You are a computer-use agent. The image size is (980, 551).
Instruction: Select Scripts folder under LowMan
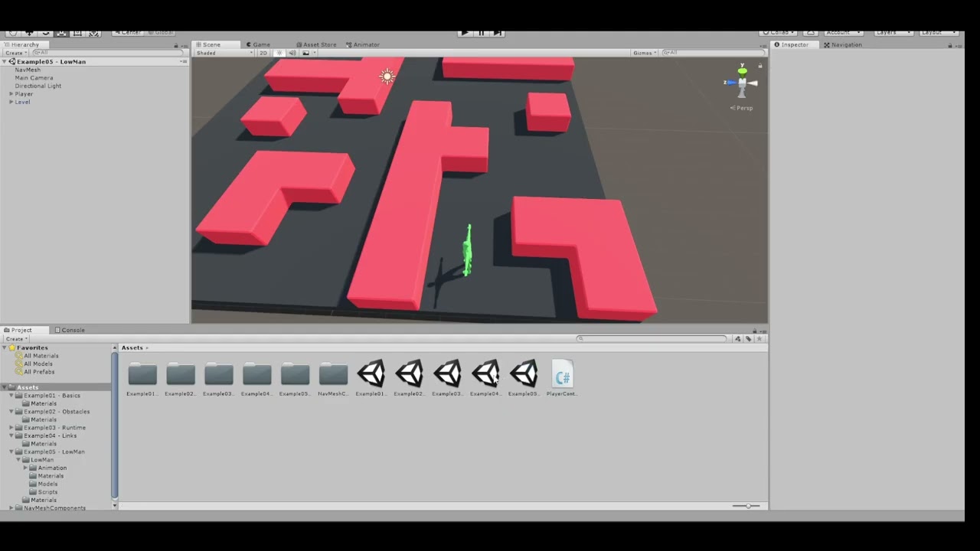[47, 492]
